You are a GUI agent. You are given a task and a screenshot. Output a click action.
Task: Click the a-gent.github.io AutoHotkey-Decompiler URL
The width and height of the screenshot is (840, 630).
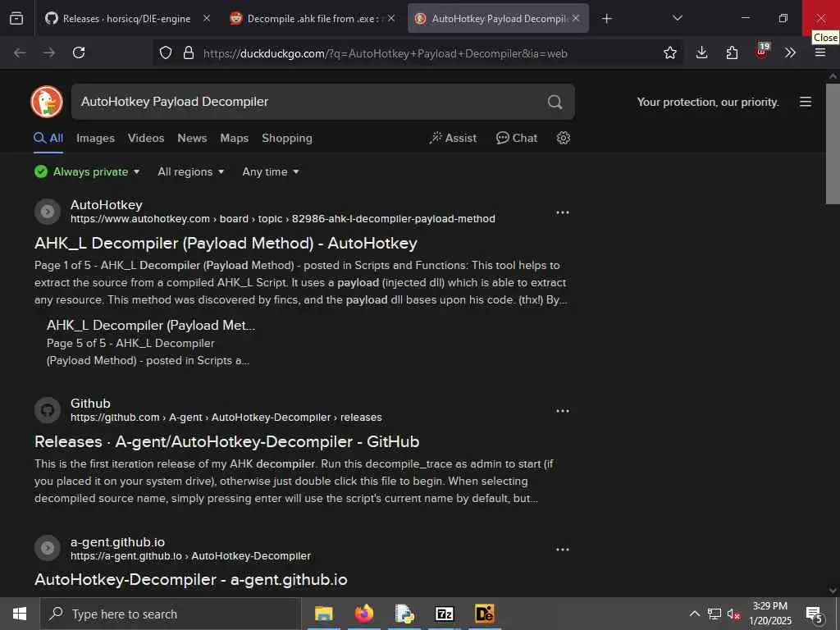click(190, 556)
